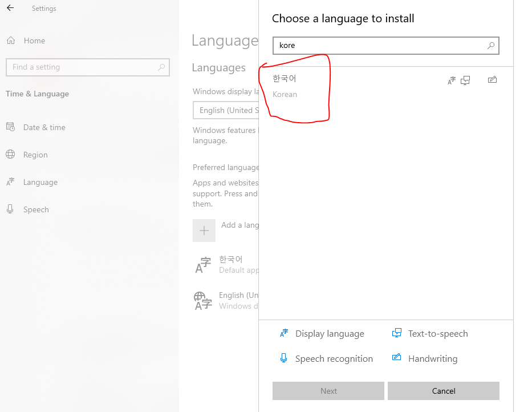Screen dimensions: 532x412
Task: Open the Speech settings page
Action: [36, 209]
